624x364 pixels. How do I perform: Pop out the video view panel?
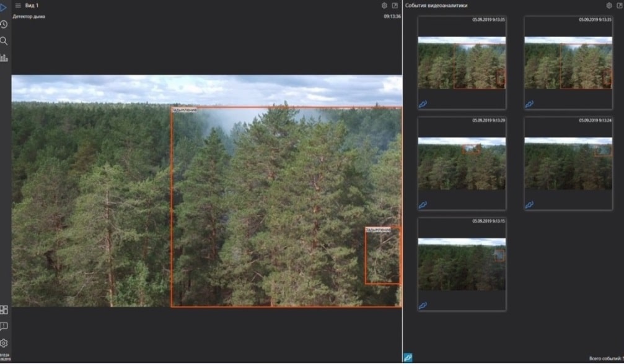click(x=395, y=6)
